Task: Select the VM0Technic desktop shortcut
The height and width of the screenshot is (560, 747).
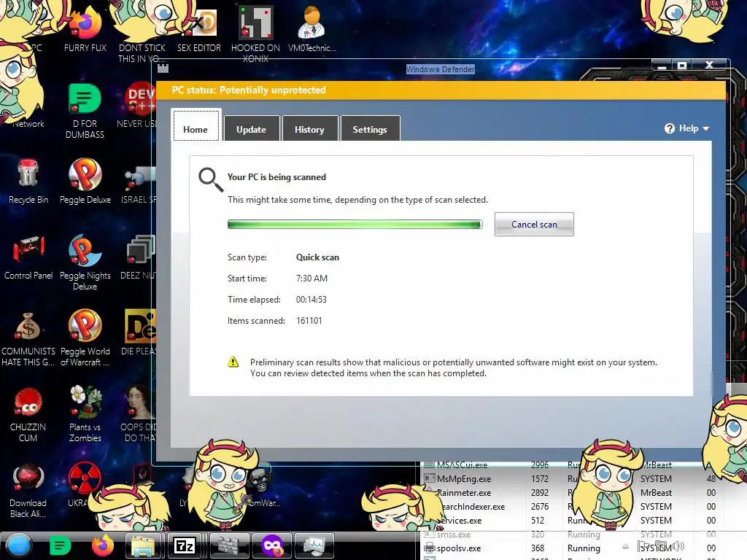Action: pyautogui.click(x=312, y=29)
